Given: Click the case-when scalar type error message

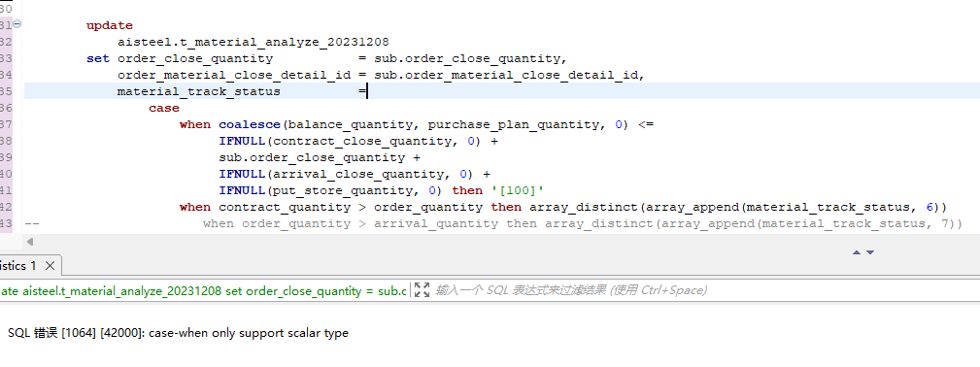Looking at the screenshot, I should point(178,333).
